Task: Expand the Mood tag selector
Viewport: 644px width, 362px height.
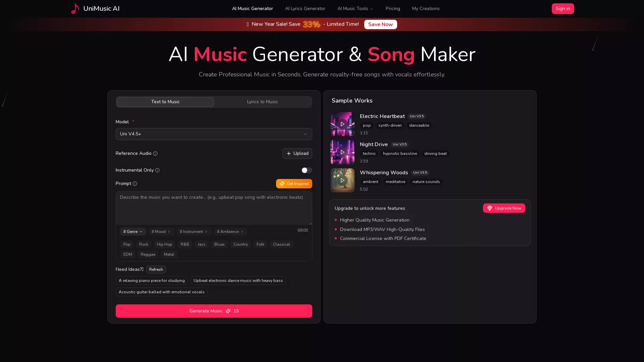Action: (161, 232)
